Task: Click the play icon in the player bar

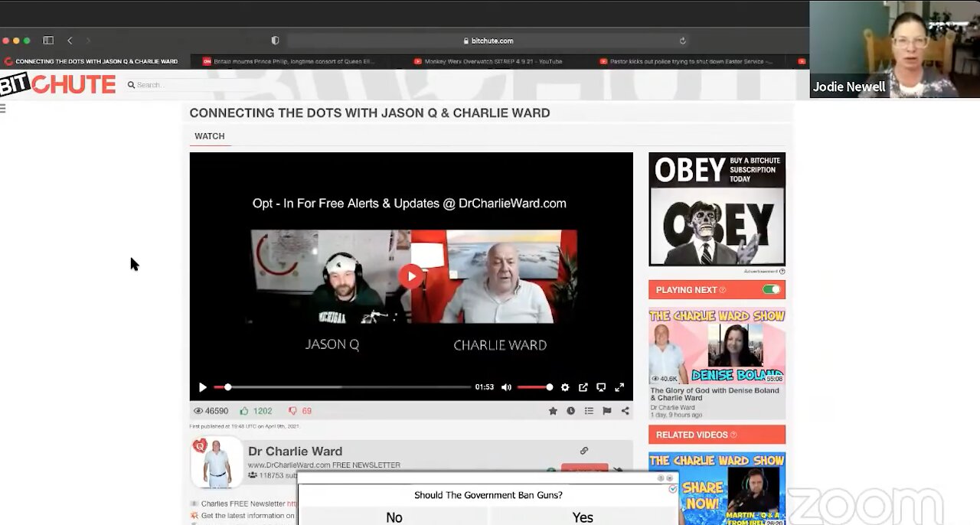Action: point(202,387)
